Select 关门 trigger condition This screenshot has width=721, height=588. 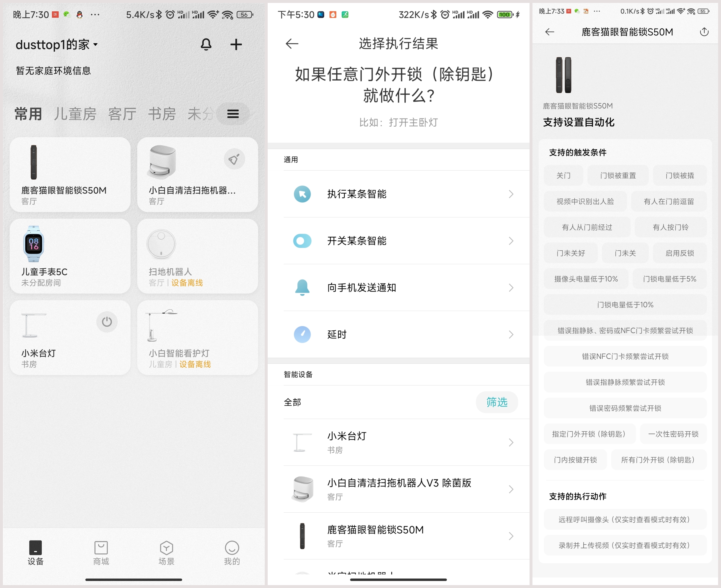pyautogui.click(x=563, y=176)
